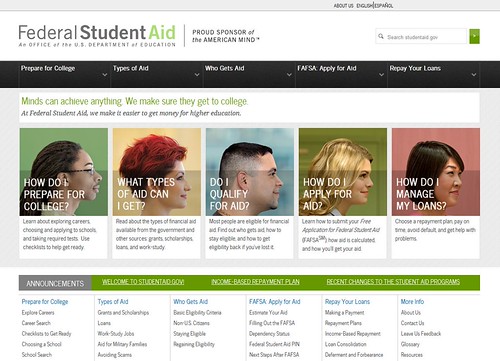This screenshot has height=361, width=500.
Task: Click Welcome to StudentAid.gov announcement
Action: pyautogui.click(x=143, y=282)
